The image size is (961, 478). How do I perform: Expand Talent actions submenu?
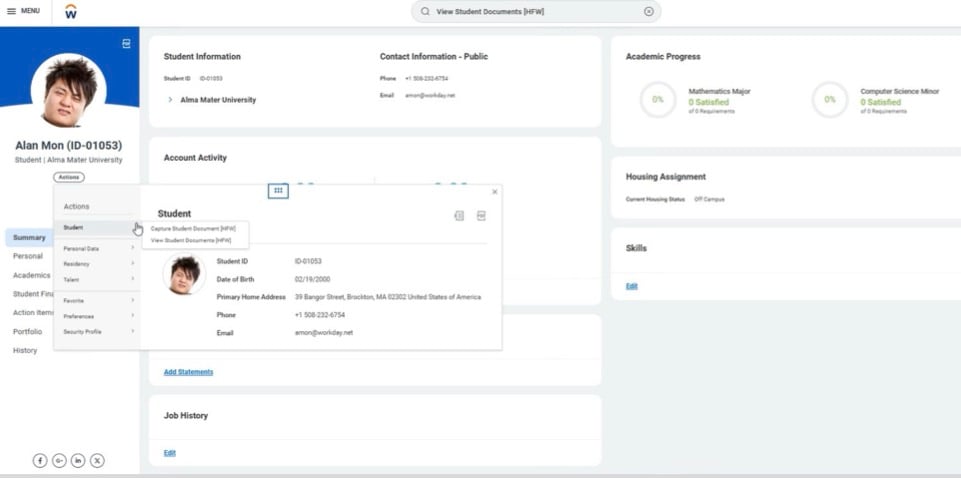click(x=97, y=279)
